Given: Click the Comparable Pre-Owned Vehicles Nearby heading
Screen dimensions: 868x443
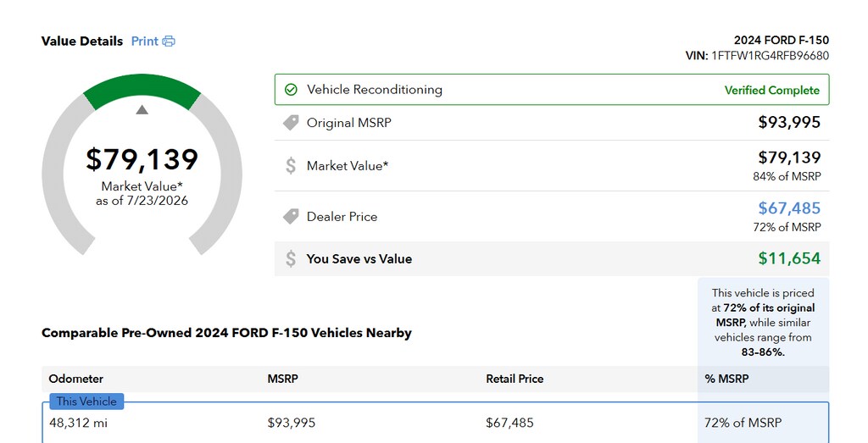Looking at the screenshot, I should [x=227, y=334].
